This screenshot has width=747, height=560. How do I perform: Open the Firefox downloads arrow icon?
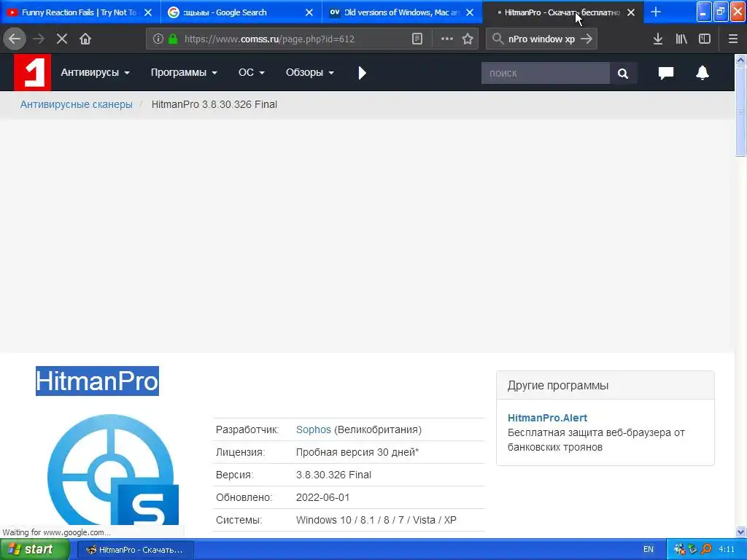[x=658, y=39]
